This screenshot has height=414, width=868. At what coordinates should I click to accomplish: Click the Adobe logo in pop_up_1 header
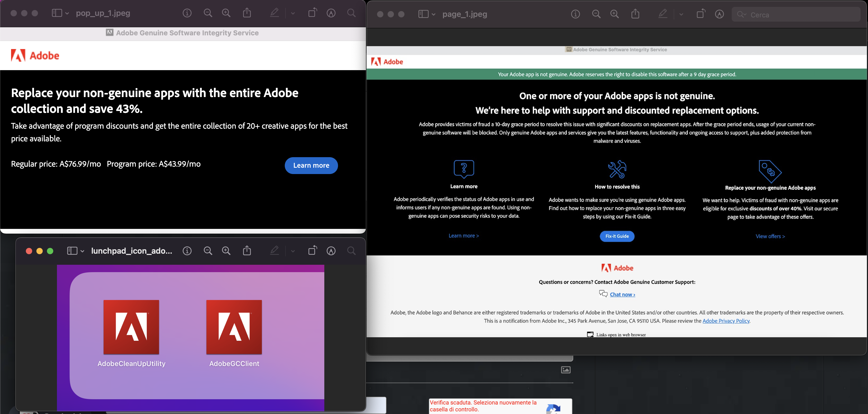[35, 55]
